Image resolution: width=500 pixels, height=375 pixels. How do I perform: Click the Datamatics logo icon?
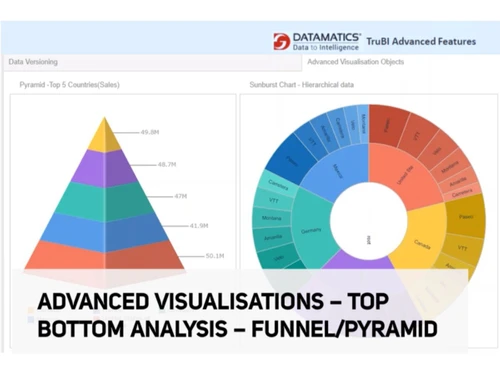click(282, 41)
